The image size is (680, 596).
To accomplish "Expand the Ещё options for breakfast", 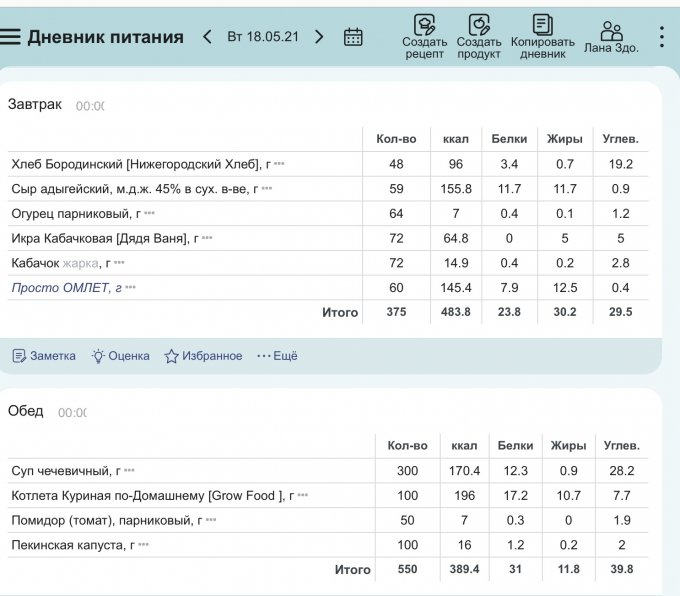I will pyautogui.click(x=277, y=356).
